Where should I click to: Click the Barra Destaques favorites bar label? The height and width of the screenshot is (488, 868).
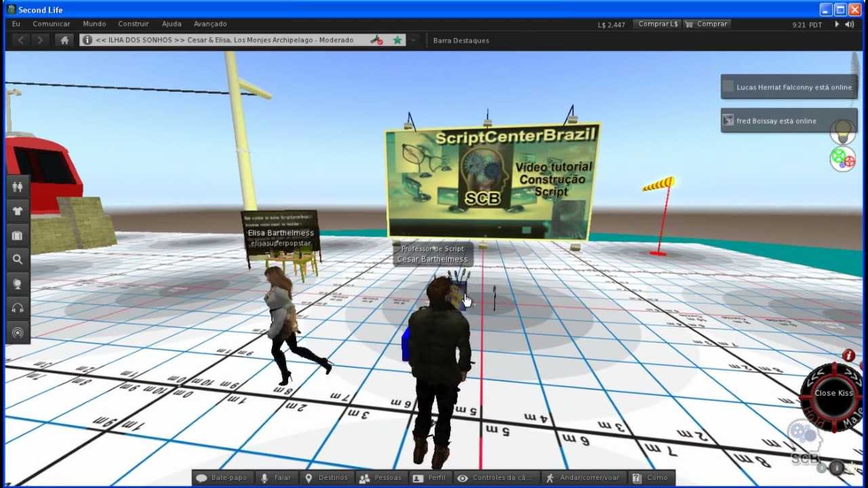click(461, 40)
